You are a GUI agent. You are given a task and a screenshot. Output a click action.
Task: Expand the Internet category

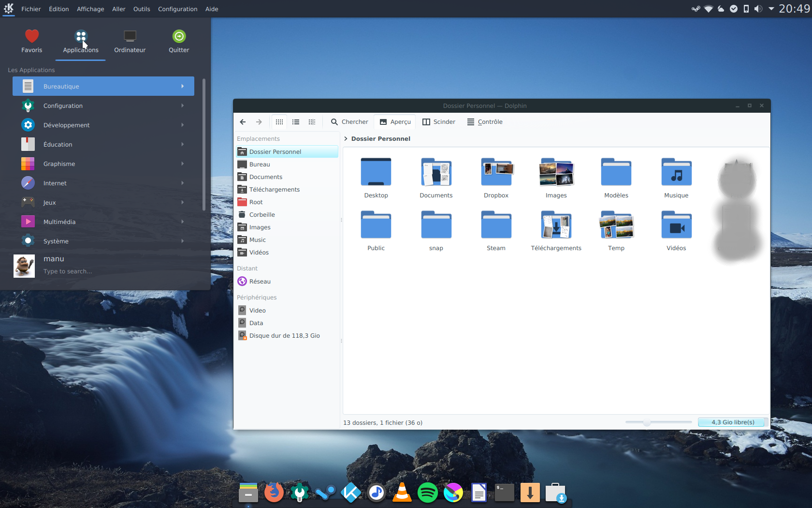[103, 183]
